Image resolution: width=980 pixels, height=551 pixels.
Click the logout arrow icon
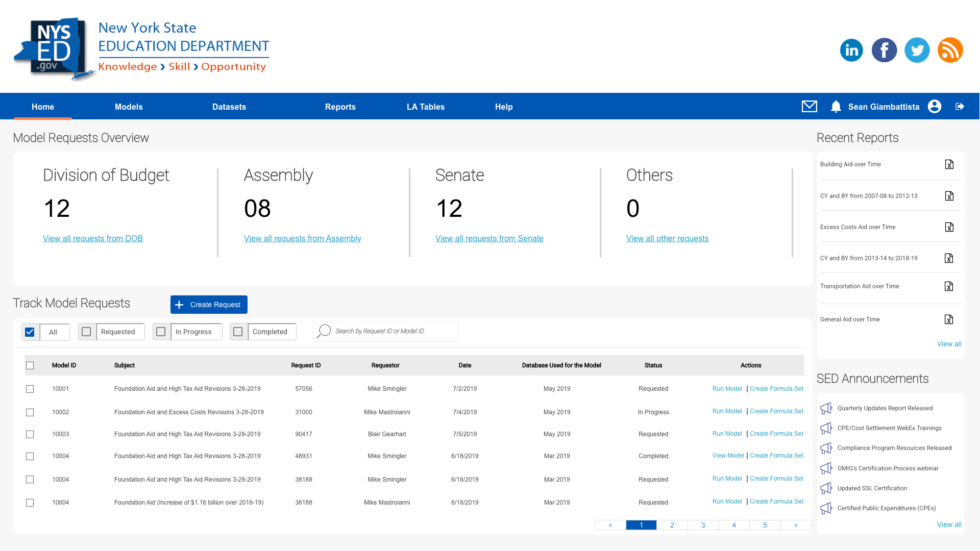coord(960,106)
